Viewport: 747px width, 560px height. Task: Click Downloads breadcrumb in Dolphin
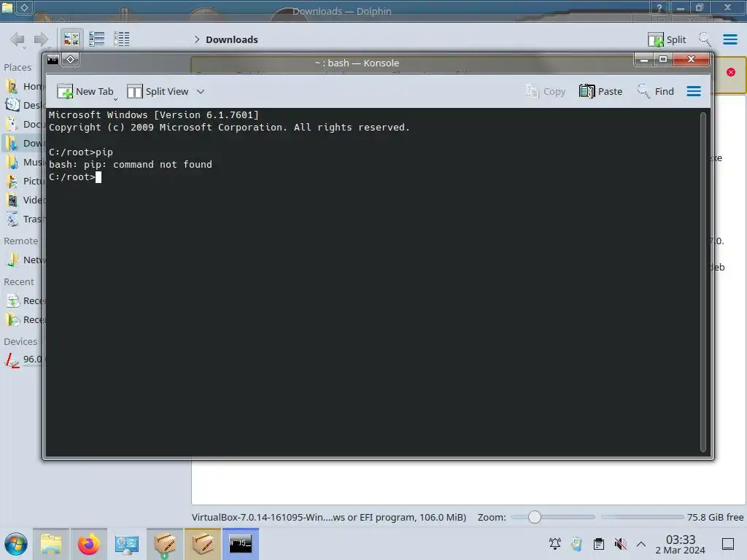click(x=232, y=39)
